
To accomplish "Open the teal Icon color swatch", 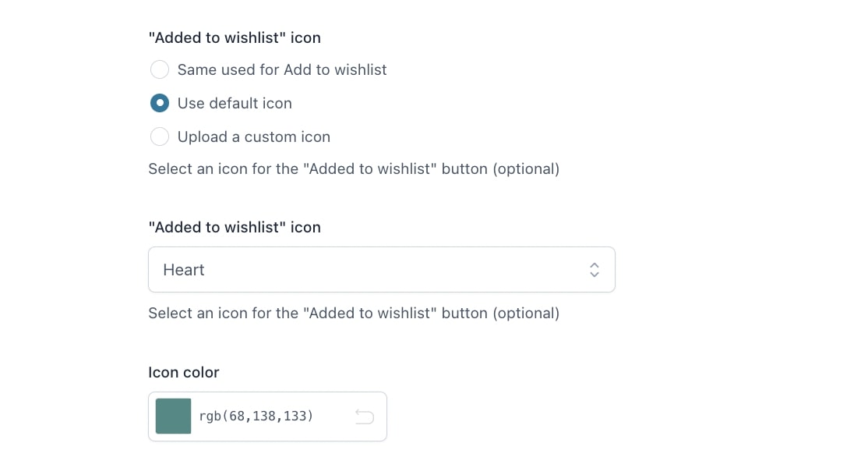I will 173,416.
